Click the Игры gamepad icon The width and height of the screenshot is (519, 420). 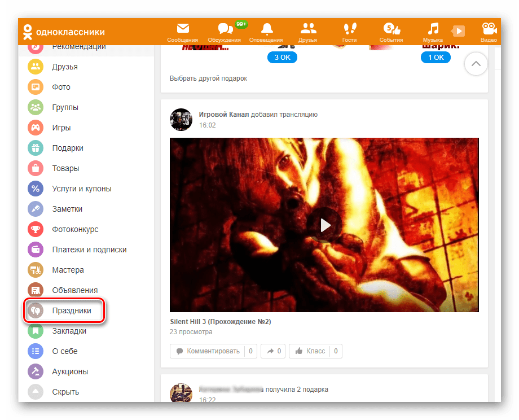36,128
